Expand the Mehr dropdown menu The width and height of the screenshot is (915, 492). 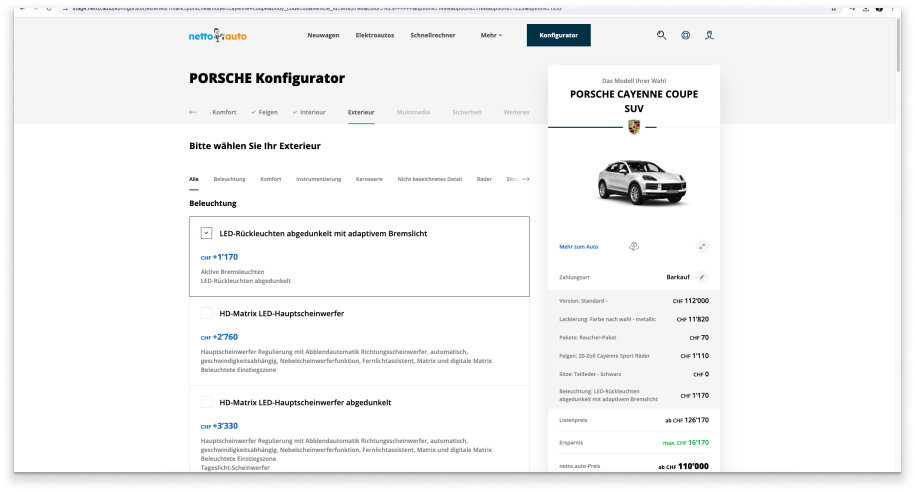tap(491, 35)
